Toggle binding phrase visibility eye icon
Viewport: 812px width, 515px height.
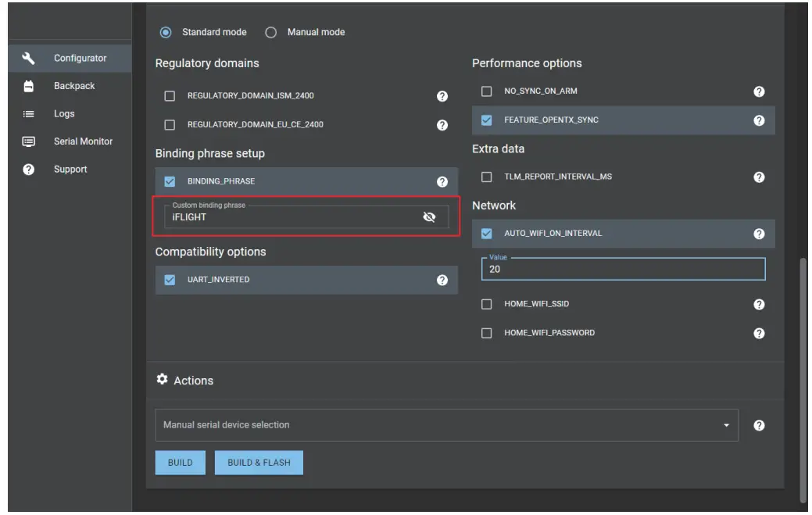point(429,217)
